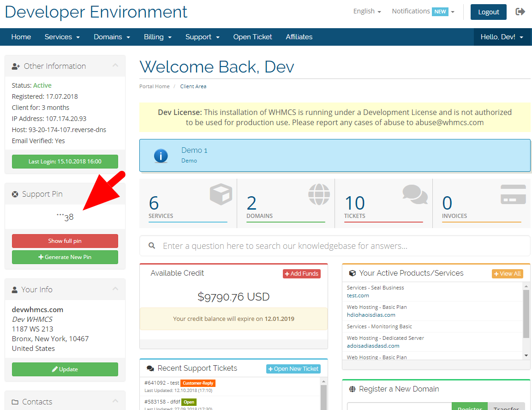This screenshot has width=532, height=410.
Task: Open the English language dropdown
Action: click(x=367, y=11)
